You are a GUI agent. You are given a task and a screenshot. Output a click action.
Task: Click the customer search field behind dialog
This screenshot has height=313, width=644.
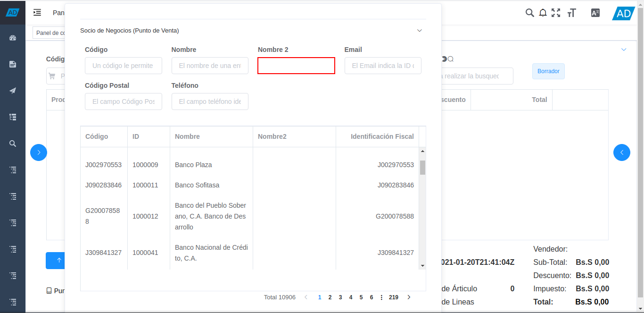pos(477,76)
